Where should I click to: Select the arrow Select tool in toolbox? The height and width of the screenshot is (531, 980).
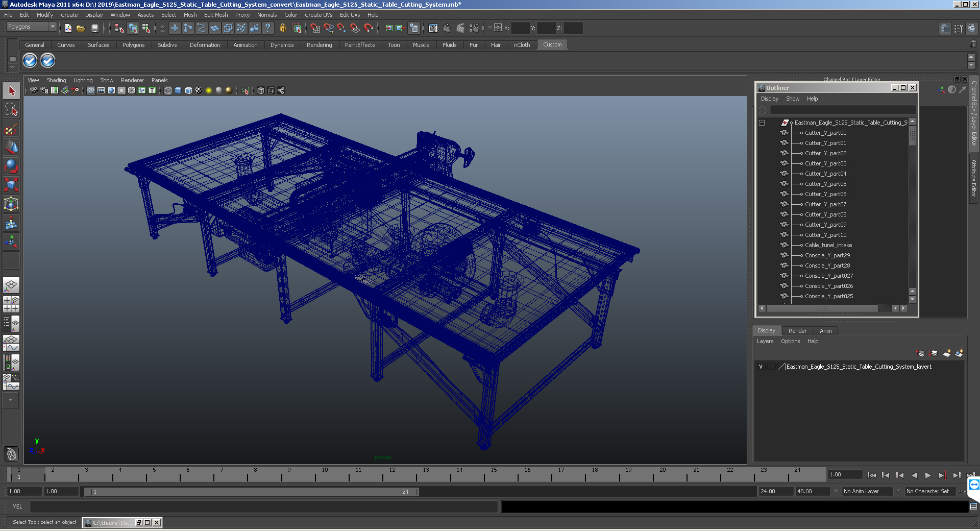[x=11, y=91]
